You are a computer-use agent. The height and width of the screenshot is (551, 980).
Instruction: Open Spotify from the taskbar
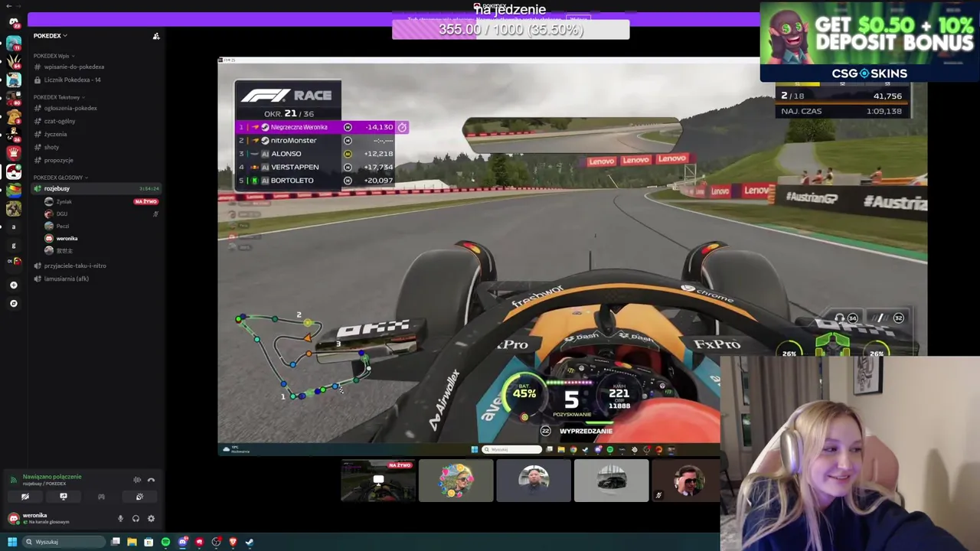165,542
